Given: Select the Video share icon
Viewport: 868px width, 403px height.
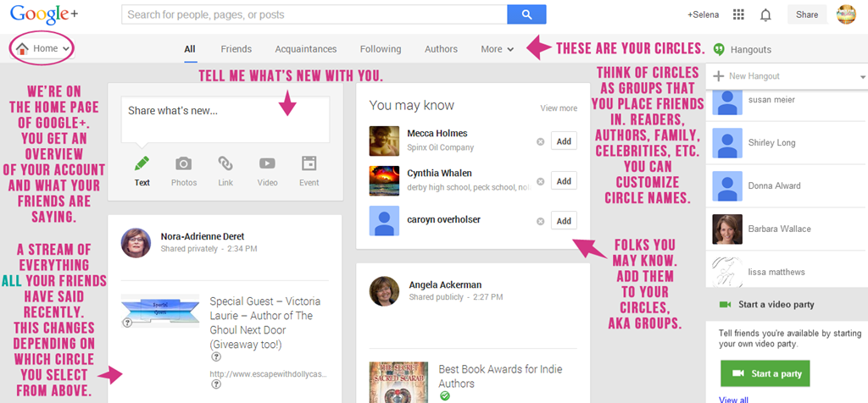Looking at the screenshot, I should [x=267, y=163].
